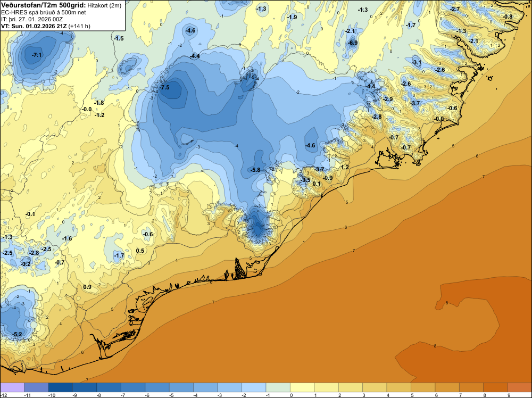Select the -5.2 temperature label

(x=17, y=334)
